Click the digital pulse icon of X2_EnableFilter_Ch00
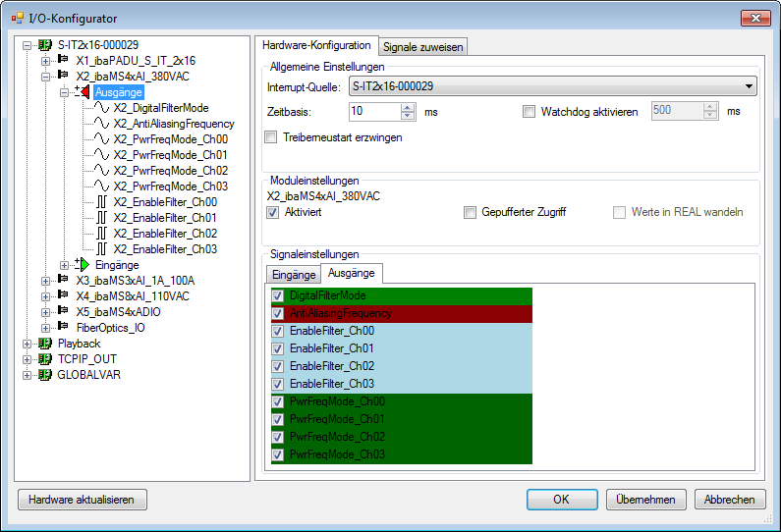This screenshot has width=781, height=532. [x=101, y=202]
